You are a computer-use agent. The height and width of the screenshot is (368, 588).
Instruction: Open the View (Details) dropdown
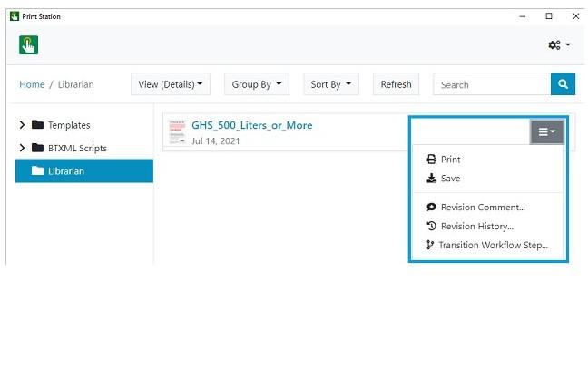point(171,84)
